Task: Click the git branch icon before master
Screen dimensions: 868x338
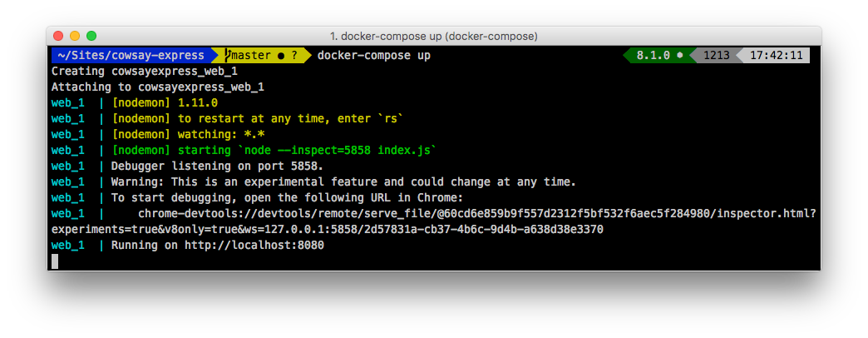Action: pyautogui.click(x=228, y=56)
